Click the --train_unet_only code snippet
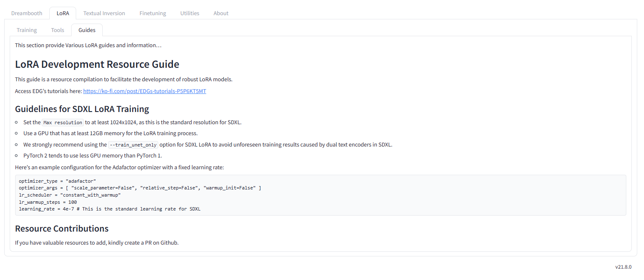This screenshot has height=280, width=644. click(133, 144)
